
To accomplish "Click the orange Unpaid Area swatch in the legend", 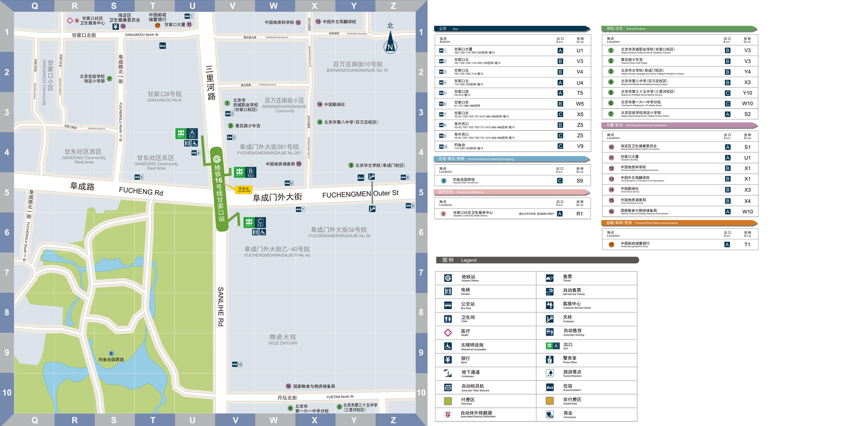I will (550, 401).
